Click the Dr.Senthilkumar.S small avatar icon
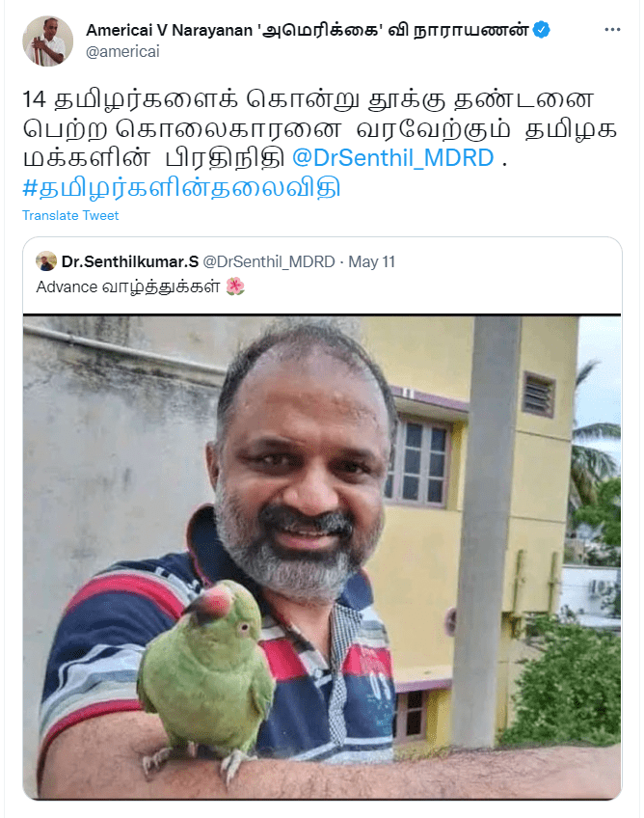644x818 pixels. (x=46, y=260)
